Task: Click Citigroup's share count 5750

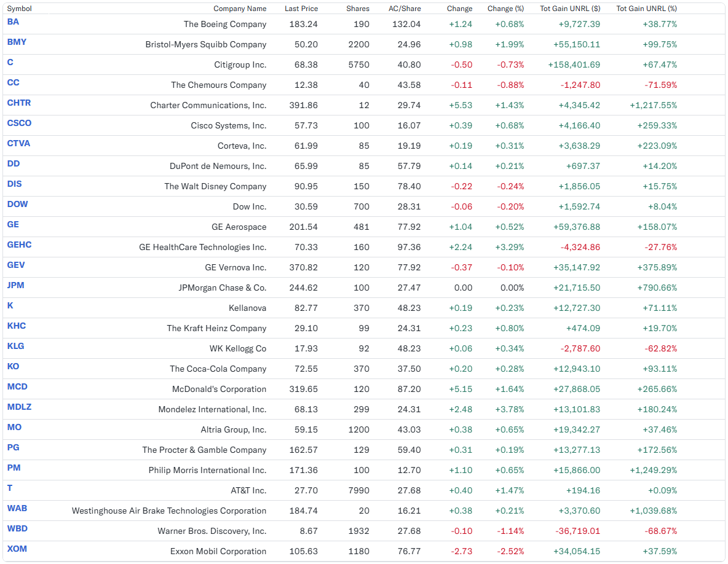Action: [x=359, y=65]
